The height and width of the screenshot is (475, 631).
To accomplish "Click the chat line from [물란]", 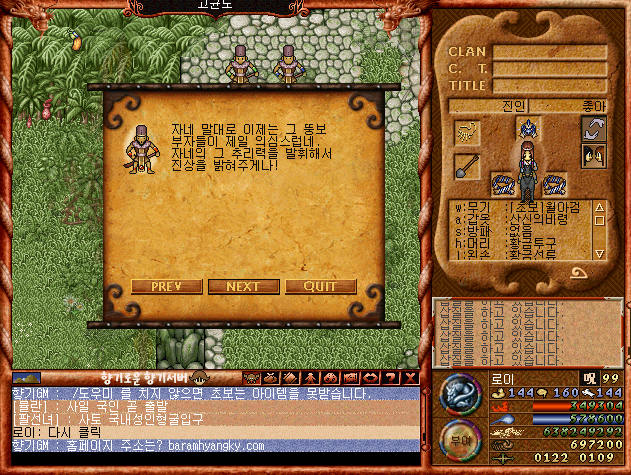I will 216,406.
